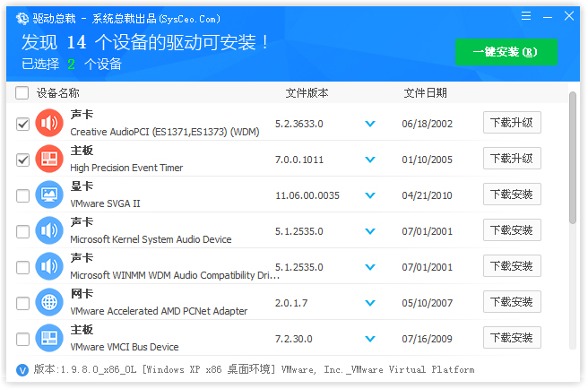The image size is (588, 389).
Task: Expand version dropdown for 7.2.30.0
Action: pos(370,339)
